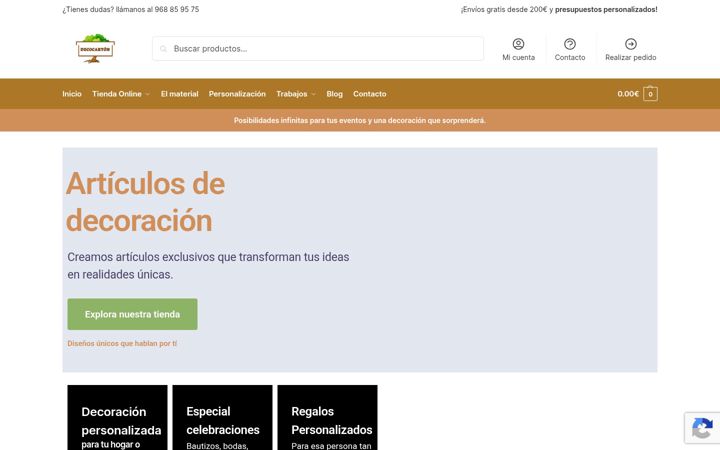Viewport: 720px width, 450px height.
Task: Open Contacto in the brown navigation bar
Action: pyautogui.click(x=370, y=94)
